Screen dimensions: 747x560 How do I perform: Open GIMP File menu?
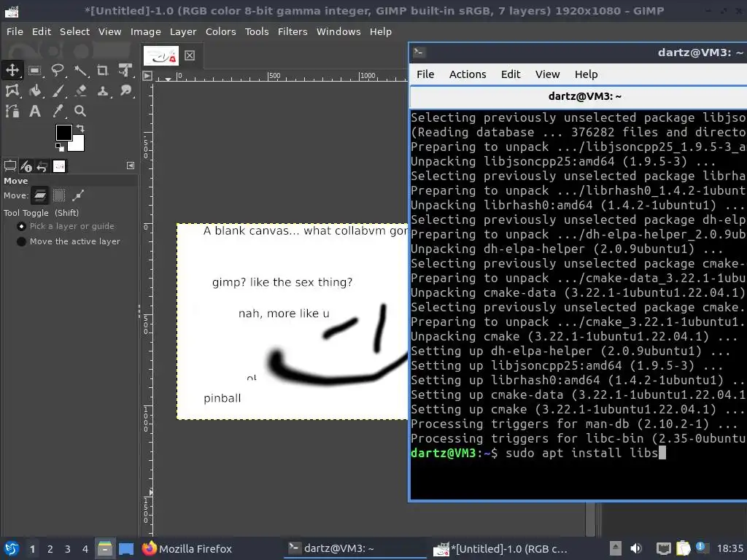[15, 31]
